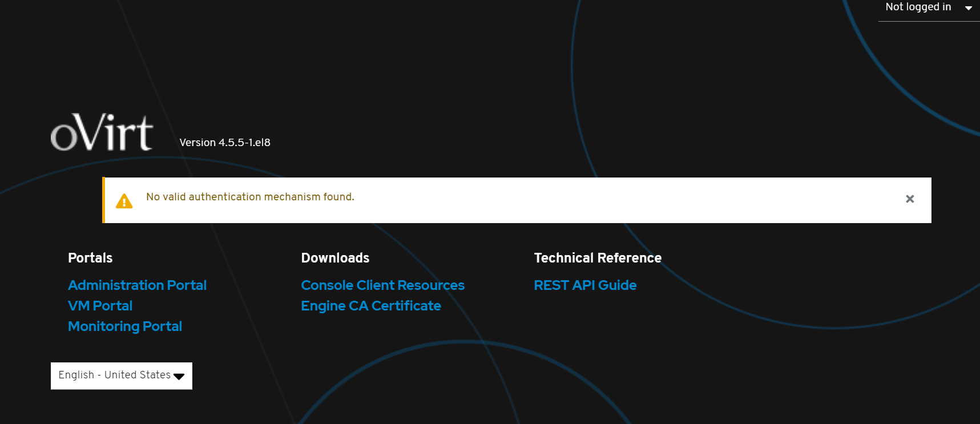Image resolution: width=980 pixels, height=424 pixels.
Task: Click the Technical Reference heading
Action: (598, 258)
